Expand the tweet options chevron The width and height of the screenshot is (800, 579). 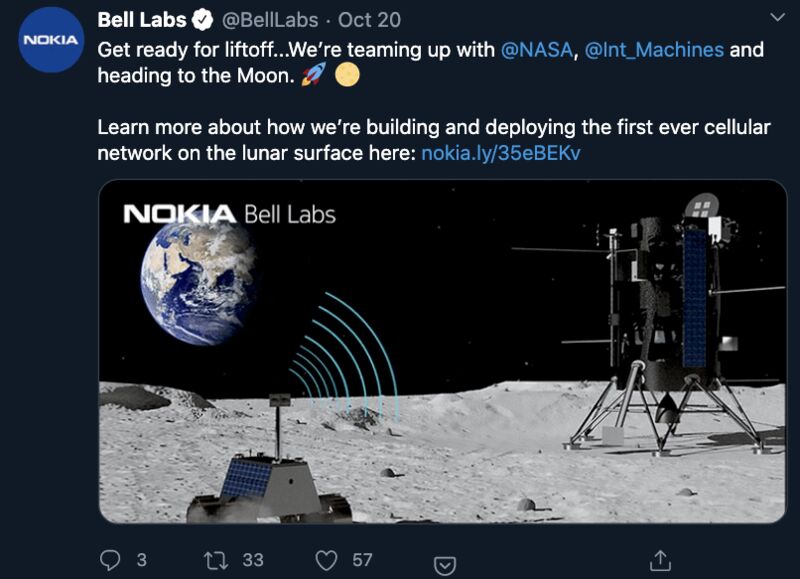tap(777, 18)
